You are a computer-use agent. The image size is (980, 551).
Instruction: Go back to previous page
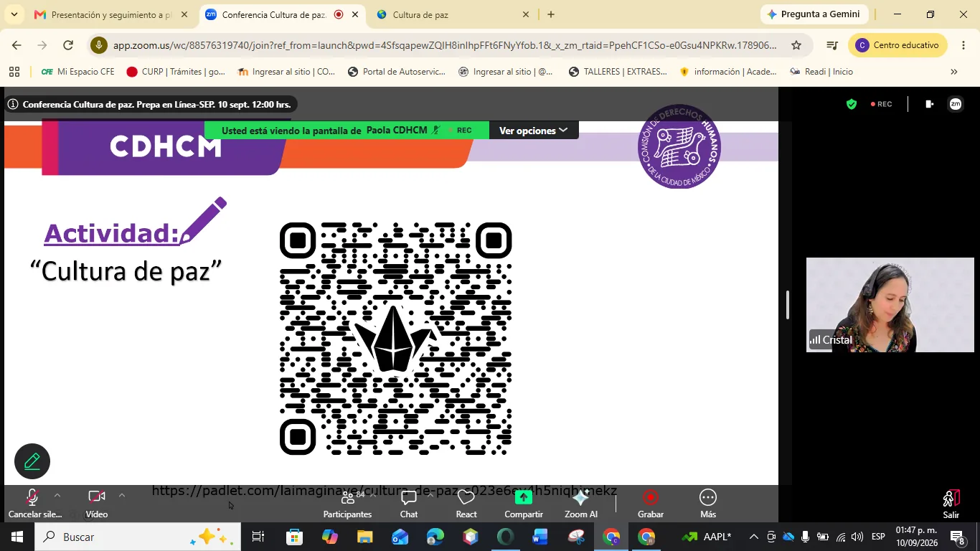(17, 45)
